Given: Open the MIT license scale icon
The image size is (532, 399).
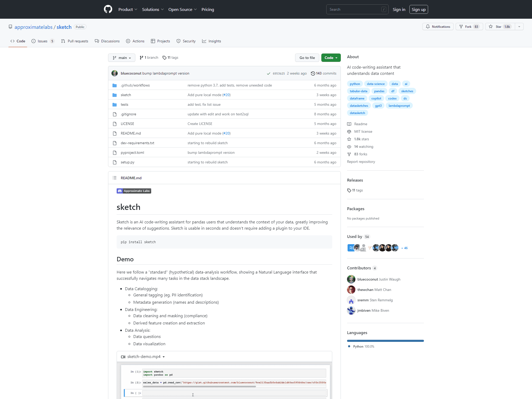Looking at the screenshot, I should pyautogui.click(x=349, y=132).
